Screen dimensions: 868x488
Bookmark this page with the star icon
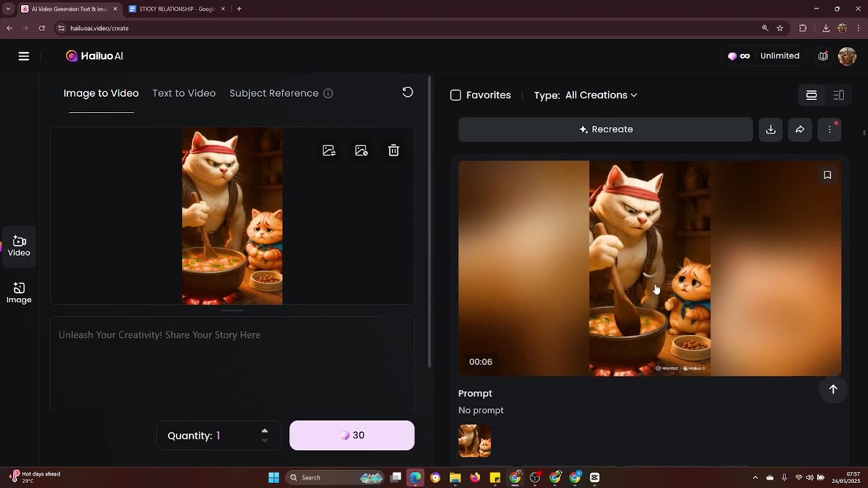(780, 28)
